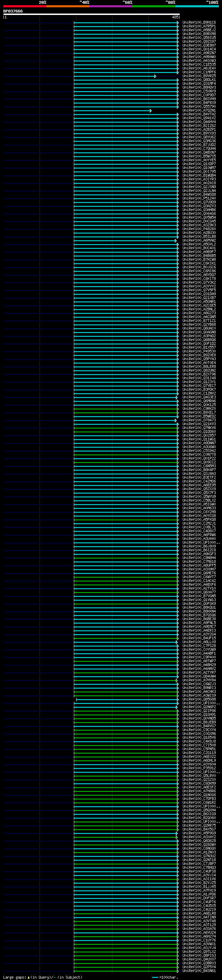Select the UniRef100_C1UY76 label
Screen dimensions: 222x980
(x=199, y=940)
